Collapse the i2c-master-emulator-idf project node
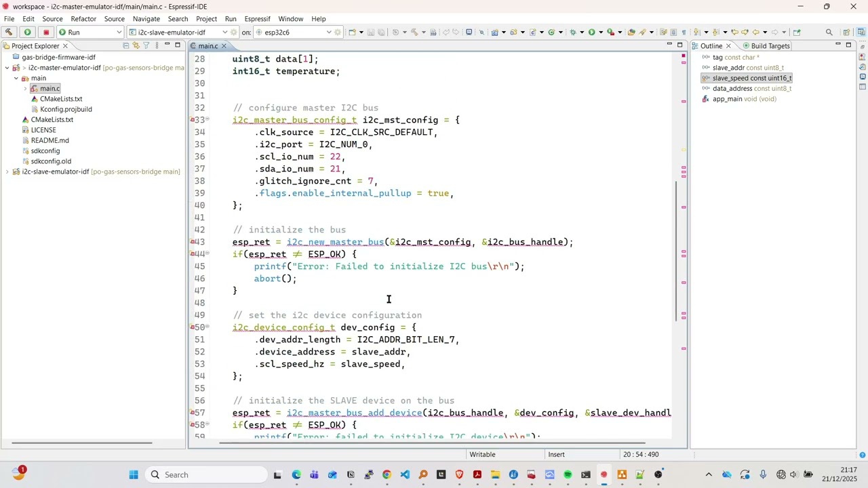 coord(7,68)
